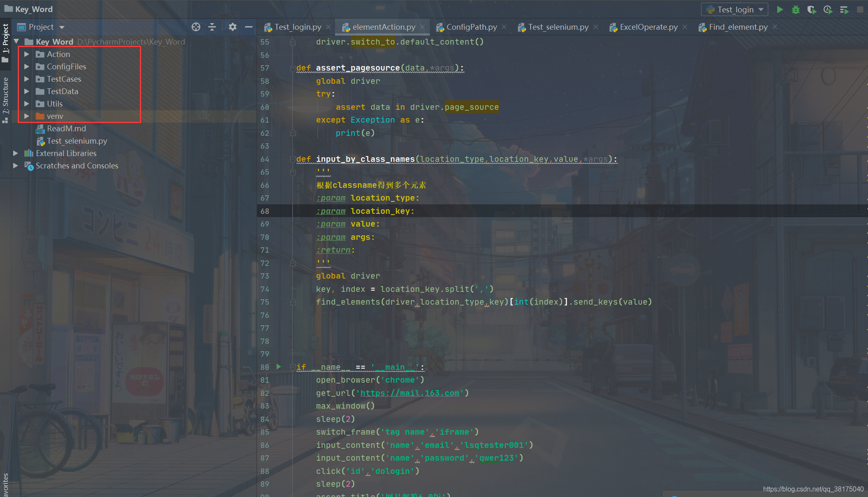Open Project panel settings gear
868x497 pixels.
pyautogui.click(x=233, y=27)
